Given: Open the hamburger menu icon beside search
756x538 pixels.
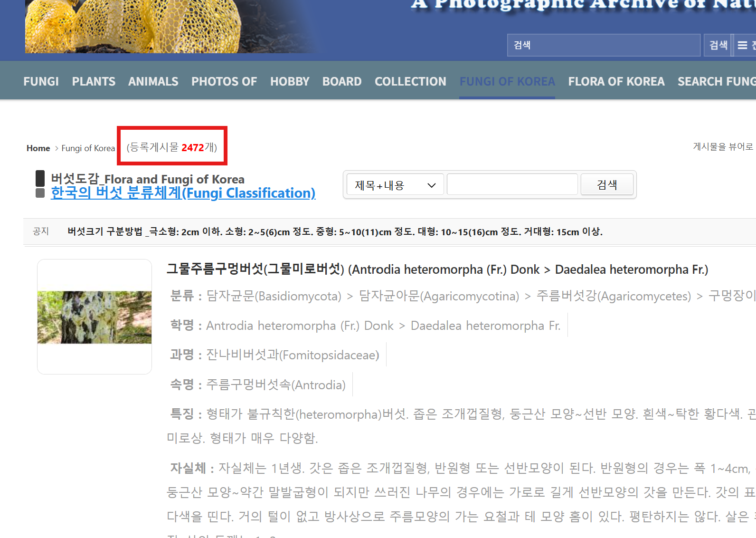Looking at the screenshot, I should click(x=742, y=45).
